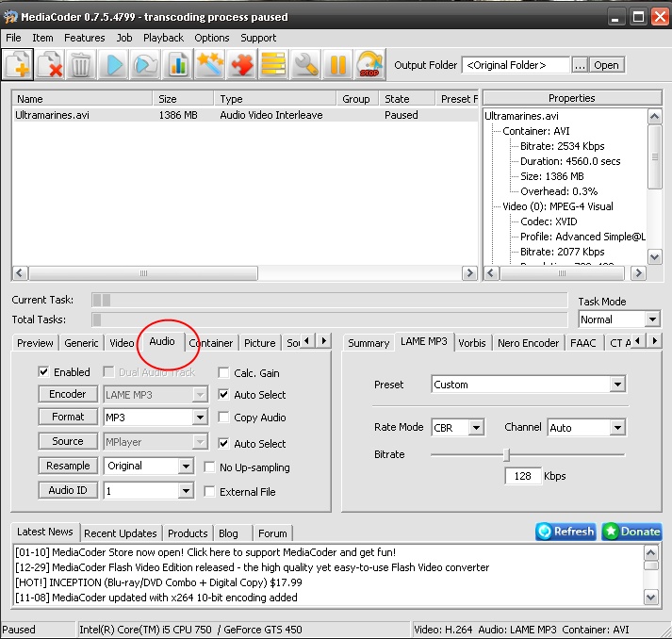Click the MediaCoder Store now open news line
This screenshot has width=672, height=639.
click(x=205, y=552)
